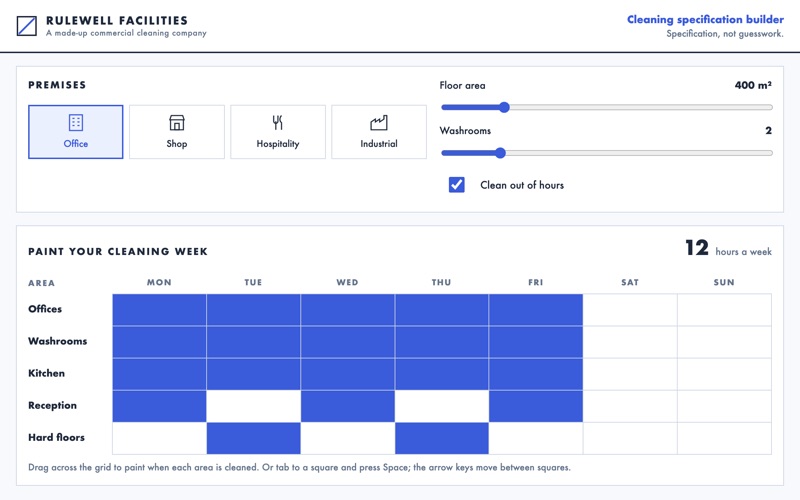Adjust the Washrooms slider

607,153
